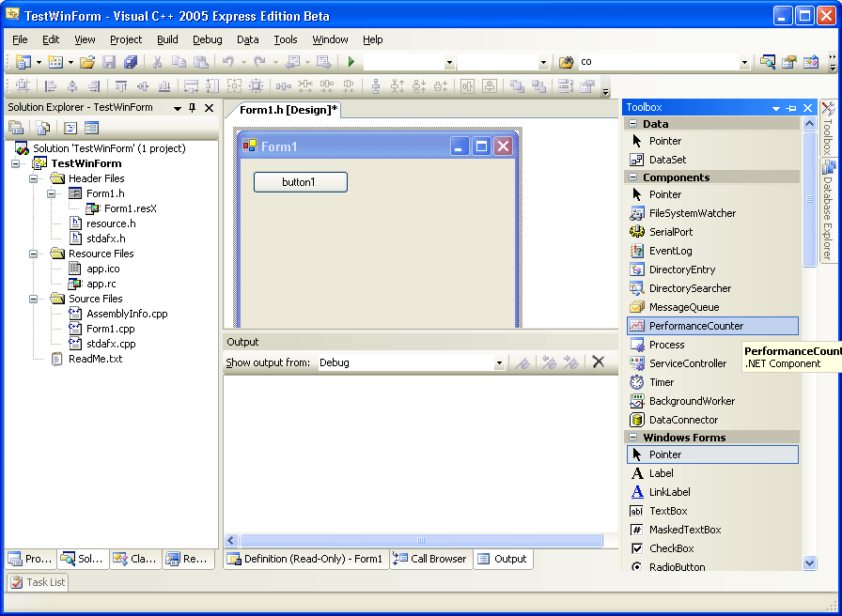
Task: Pin the Solution Explorer with pushpin icon
Action: pyautogui.click(x=193, y=108)
